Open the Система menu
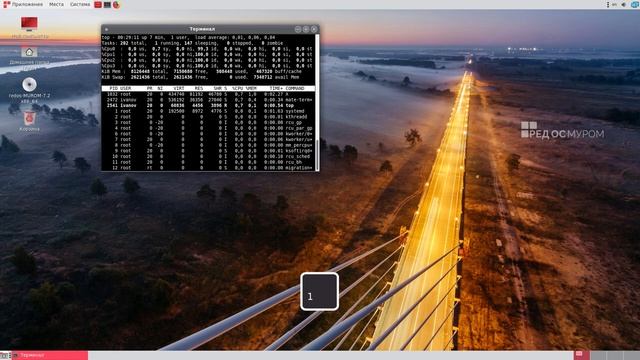The image size is (640, 360). 80,4
